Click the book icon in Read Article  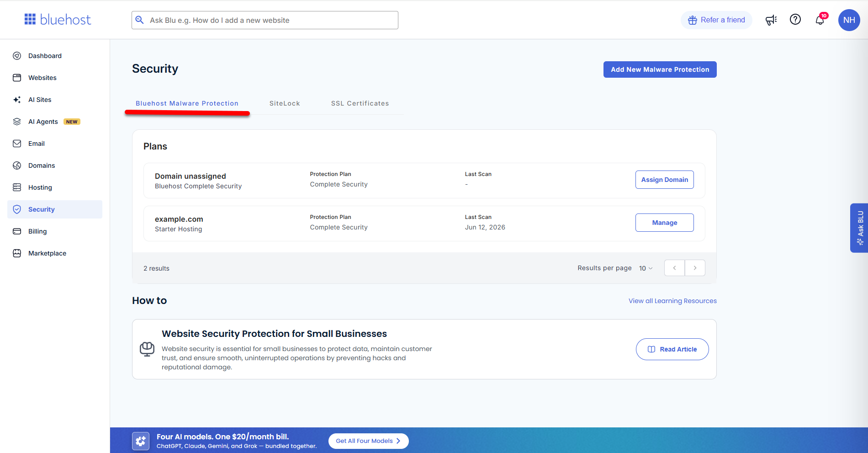[x=651, y=349]
